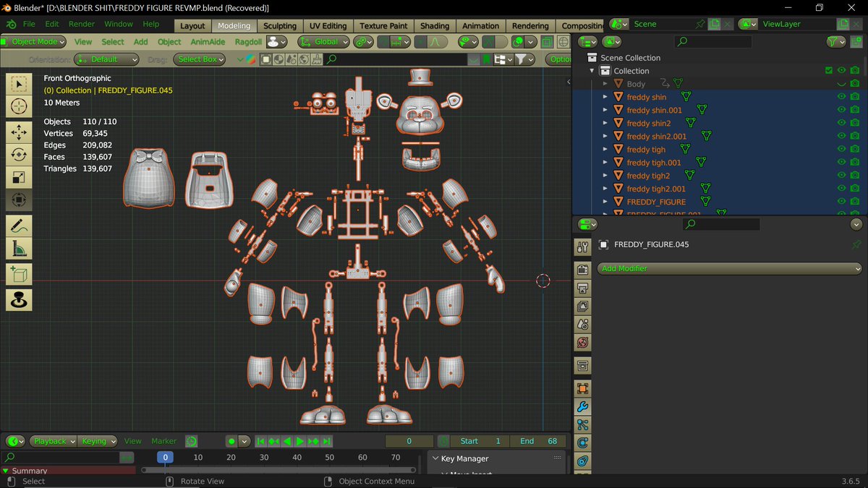Open the AnimAide menu
This screenshot has height=488, width=868.
pyautogui.click(x=208, y=42)
